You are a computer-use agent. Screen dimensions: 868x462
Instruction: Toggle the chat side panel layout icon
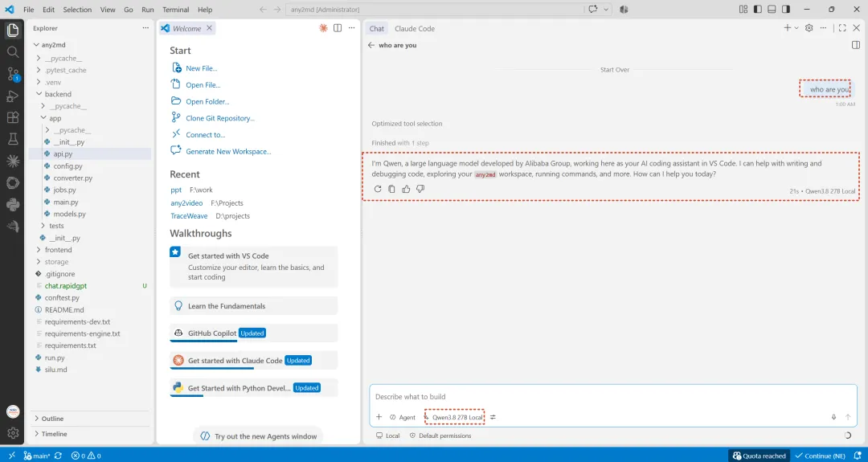(856, 45)
